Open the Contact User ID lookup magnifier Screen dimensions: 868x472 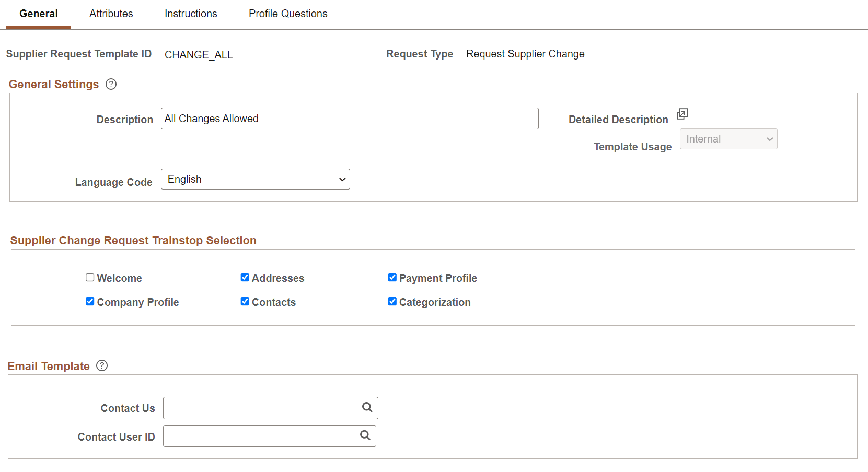click(x=364, y=435)
